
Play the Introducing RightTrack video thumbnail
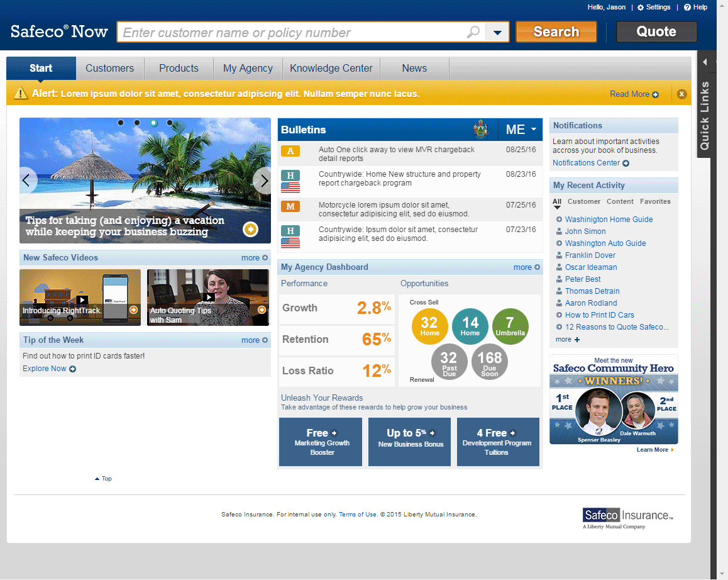click(x=82, y=299)
